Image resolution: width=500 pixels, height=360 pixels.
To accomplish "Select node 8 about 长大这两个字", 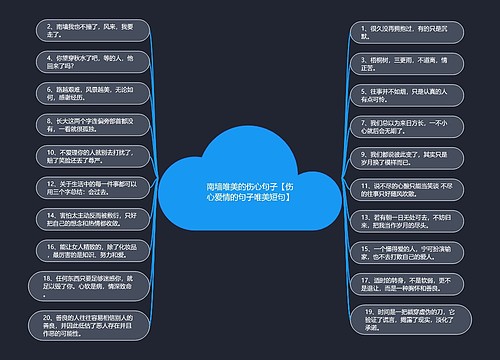I will click(x=93, y=125).
